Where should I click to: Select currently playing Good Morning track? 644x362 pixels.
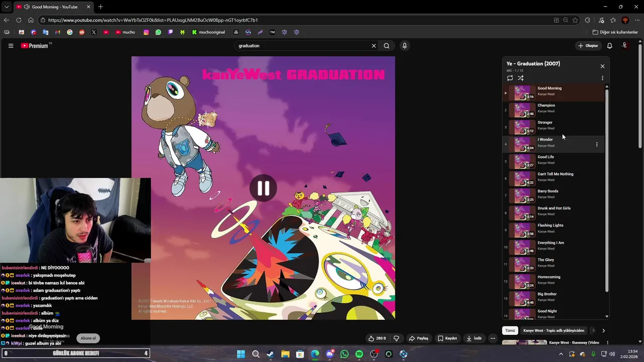pyautogui.click(x=553, y=92)
